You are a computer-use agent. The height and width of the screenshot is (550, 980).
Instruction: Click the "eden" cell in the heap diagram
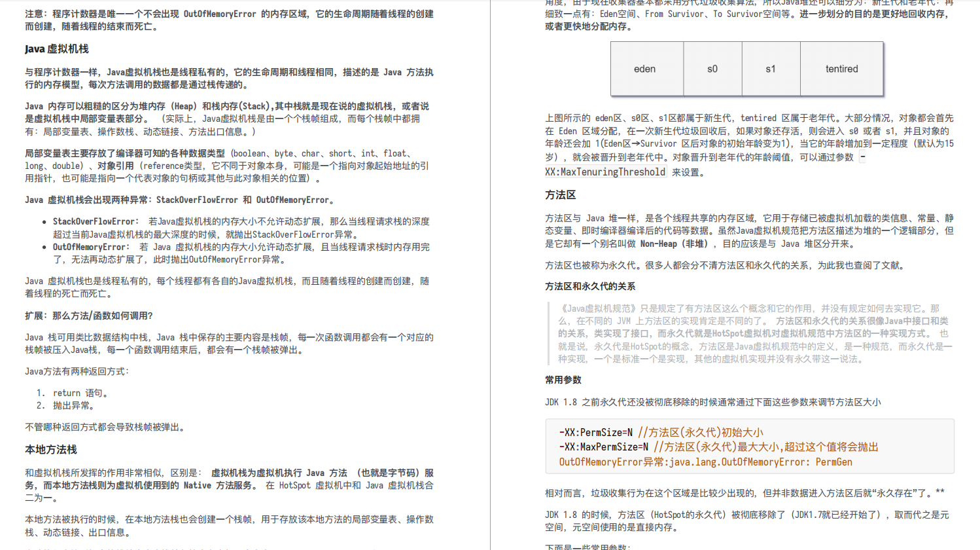(647, 69)
